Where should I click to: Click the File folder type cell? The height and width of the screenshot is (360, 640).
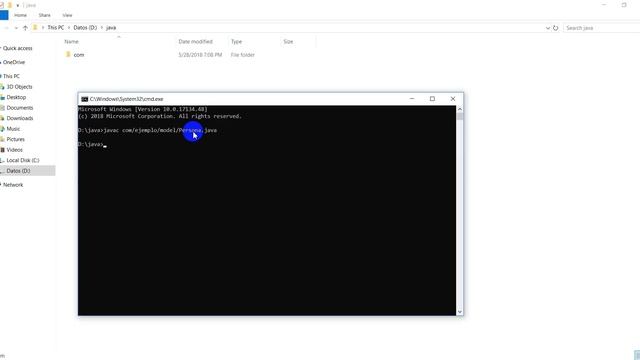[x=242, y=55]
